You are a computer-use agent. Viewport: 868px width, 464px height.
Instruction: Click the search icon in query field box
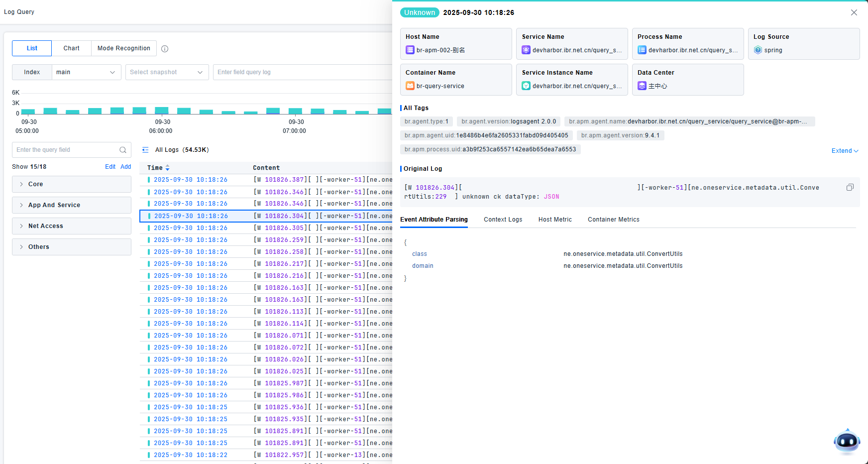[123, 150]
